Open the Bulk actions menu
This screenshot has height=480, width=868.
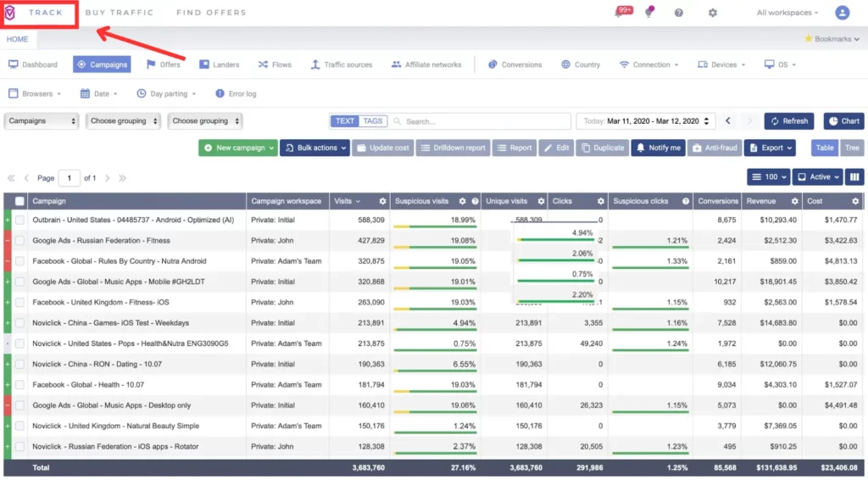click(x=315, y=148)
